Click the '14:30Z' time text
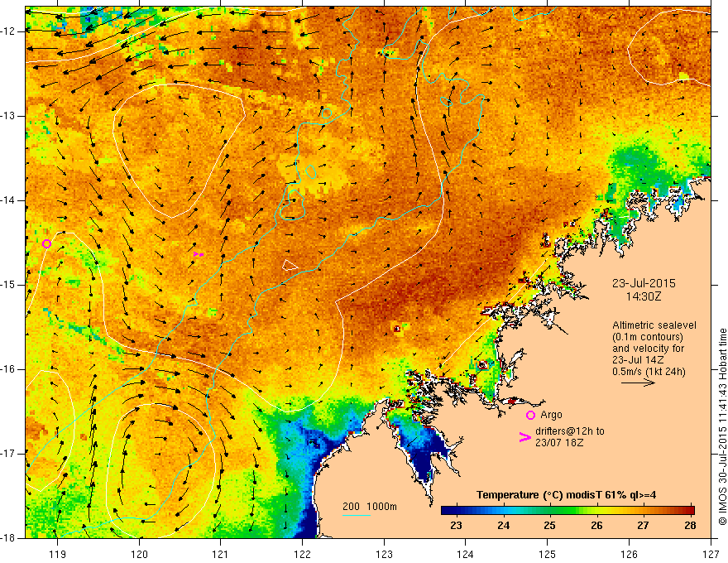 tap(644, 296)
